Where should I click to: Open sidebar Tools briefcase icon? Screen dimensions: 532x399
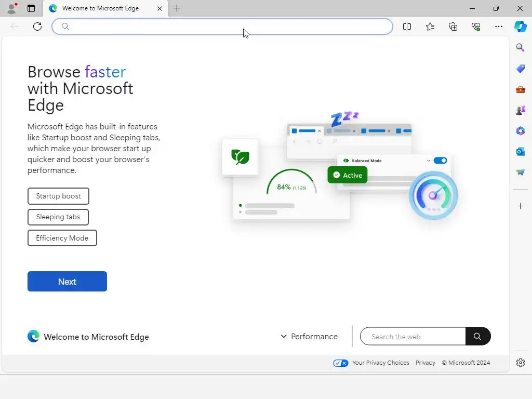pyautogui.click(x=520, y=89)
